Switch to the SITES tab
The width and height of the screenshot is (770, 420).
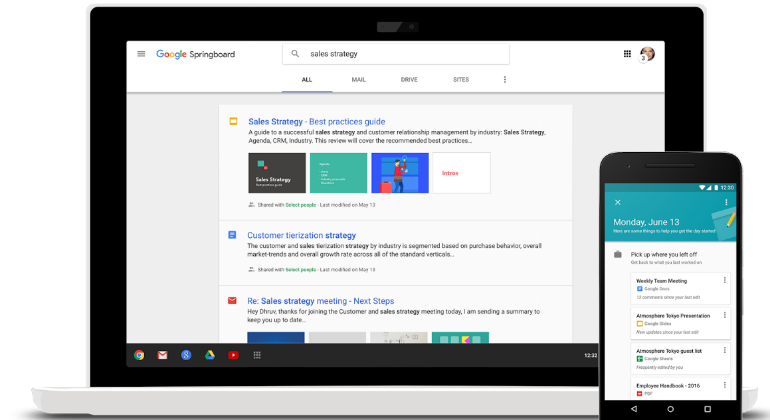(461, 80)
